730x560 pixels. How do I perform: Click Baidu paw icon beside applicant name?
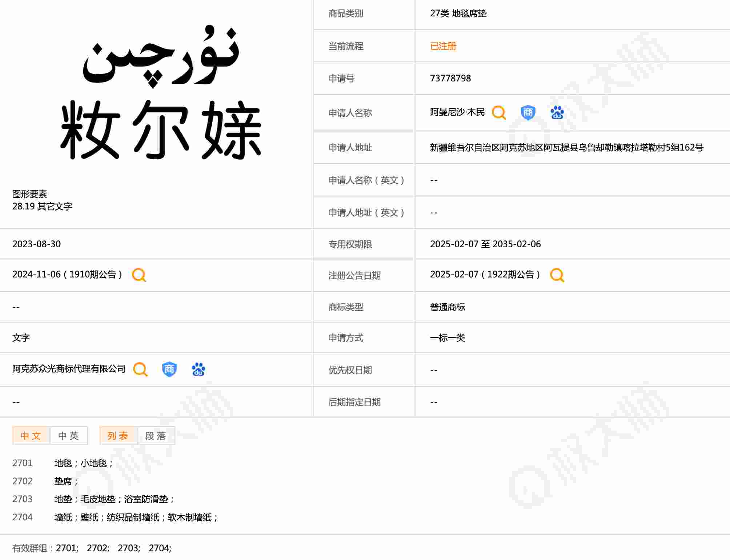coord(557,113)
